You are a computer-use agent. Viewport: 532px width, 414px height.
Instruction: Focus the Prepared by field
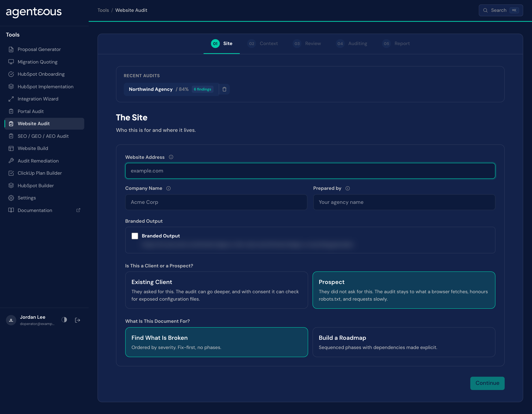[x=404, y=202]
